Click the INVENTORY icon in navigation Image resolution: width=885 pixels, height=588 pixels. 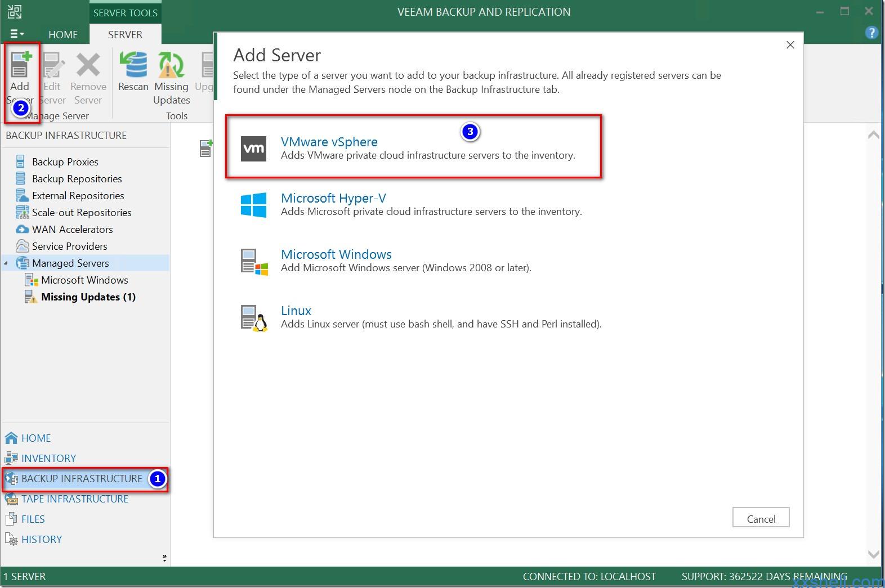point(11,458)
